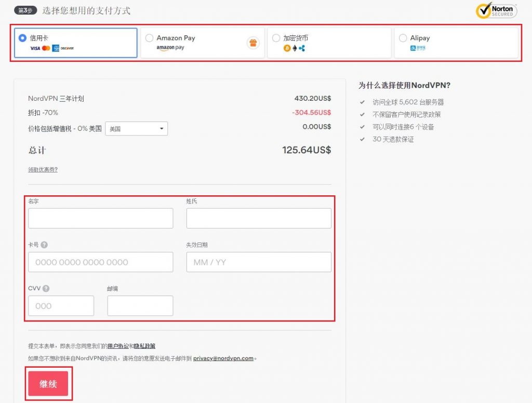The image size is (532, 403).
Task: Select the 信用卡 credit card radio button
Action: tap(22, 38)
